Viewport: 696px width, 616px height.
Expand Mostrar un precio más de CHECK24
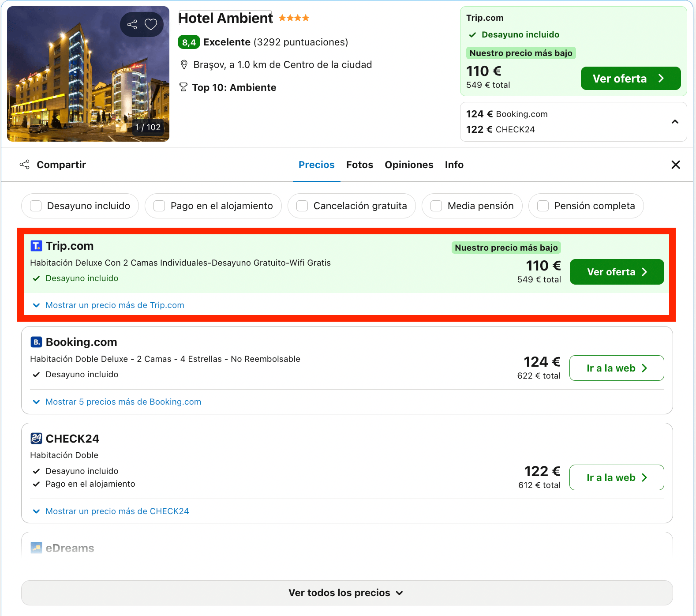click(x=111, y=511)
